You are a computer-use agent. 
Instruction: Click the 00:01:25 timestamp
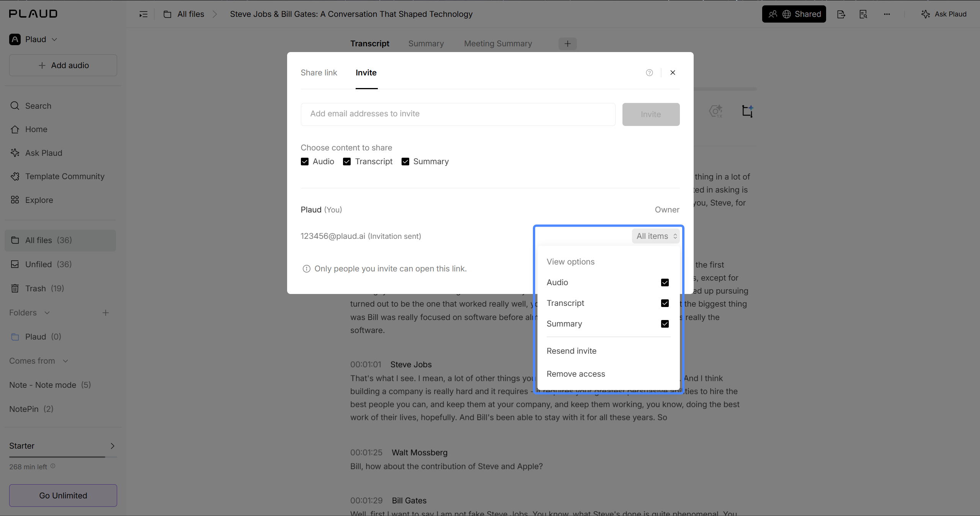(x=366, y=453)
